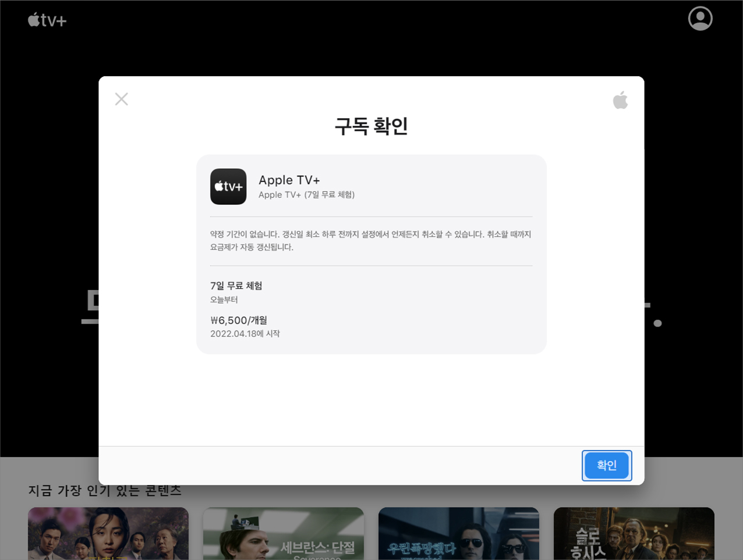Open the 우린폭망했다 thumbnail

click(459, 533)
